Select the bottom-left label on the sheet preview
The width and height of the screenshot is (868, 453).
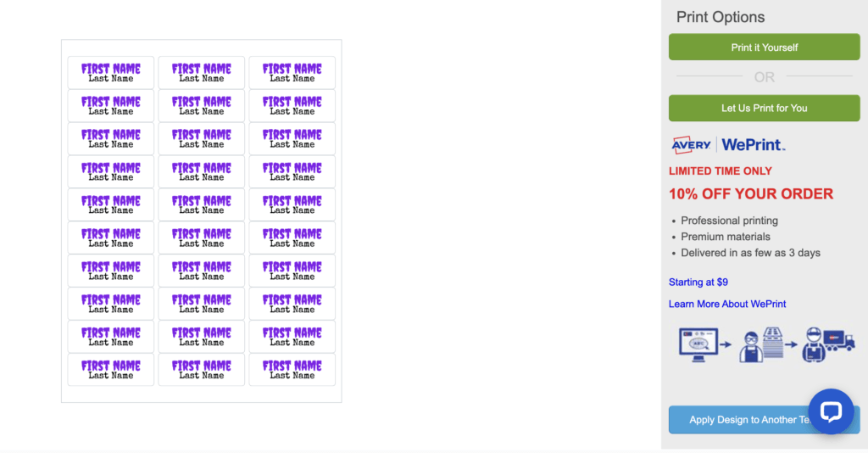tap(111, 369)
